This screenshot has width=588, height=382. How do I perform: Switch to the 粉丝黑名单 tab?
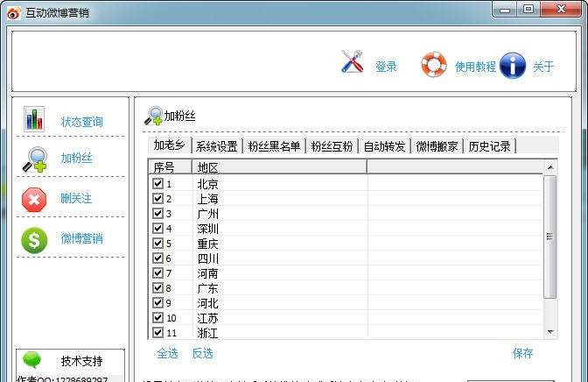pyautogui.click(x=274, y=146)
